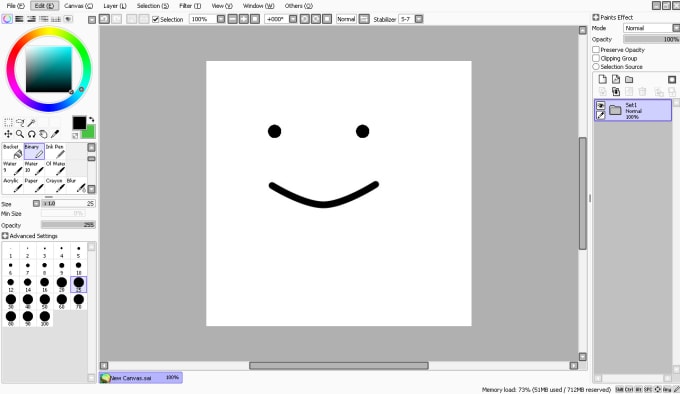Choose brush size 100 preset

coord(45,318)
